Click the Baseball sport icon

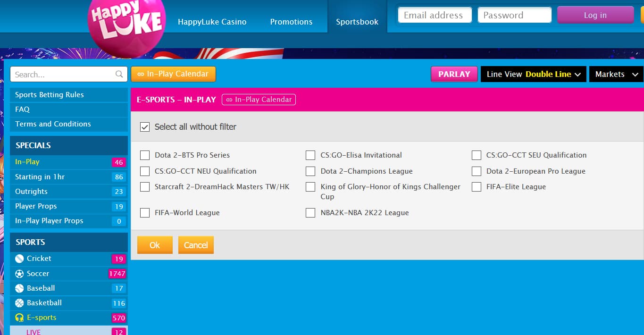19,288
